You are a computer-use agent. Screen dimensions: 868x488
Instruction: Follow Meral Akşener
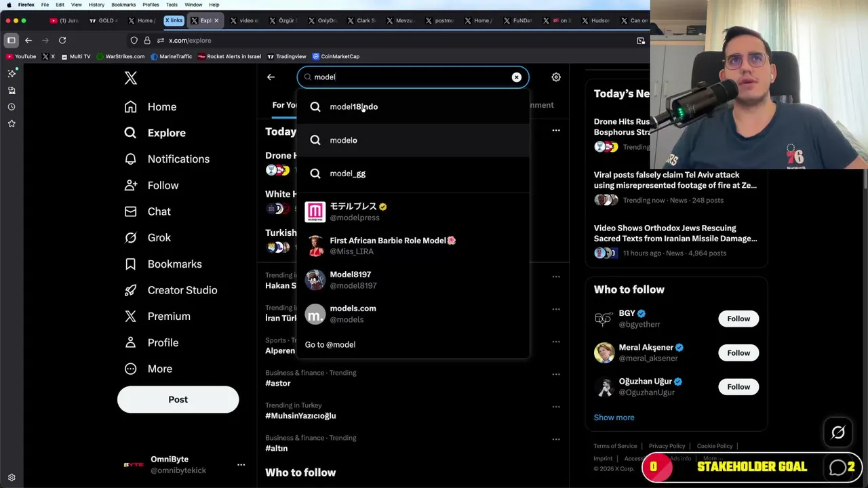pos(738,352)
